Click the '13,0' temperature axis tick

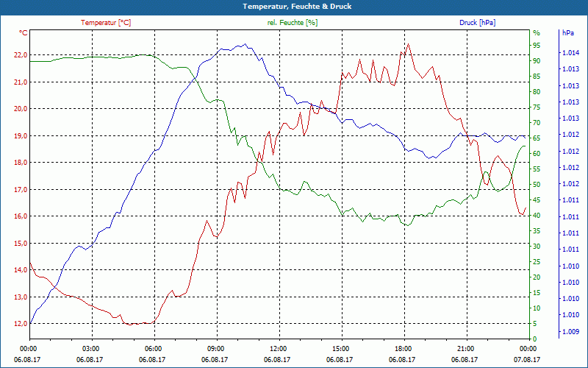21,297
